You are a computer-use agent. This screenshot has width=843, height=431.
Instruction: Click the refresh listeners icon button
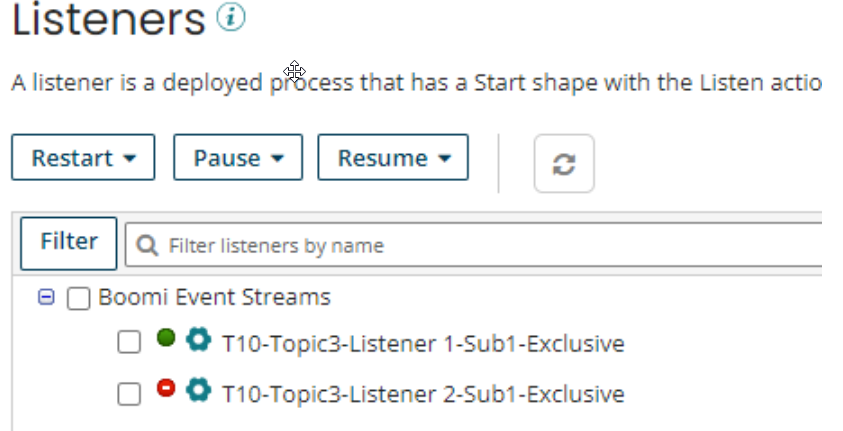click(x=564, y=163)
